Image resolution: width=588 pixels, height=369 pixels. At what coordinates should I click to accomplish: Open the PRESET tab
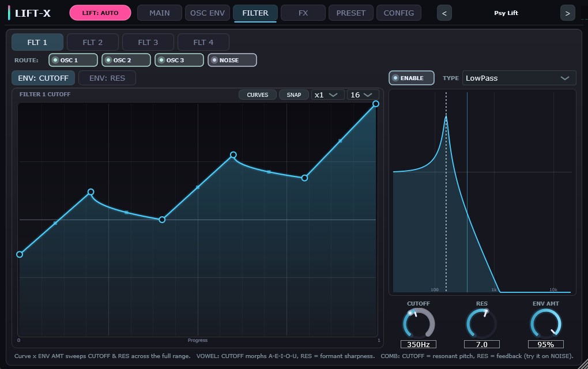(351, 13)
